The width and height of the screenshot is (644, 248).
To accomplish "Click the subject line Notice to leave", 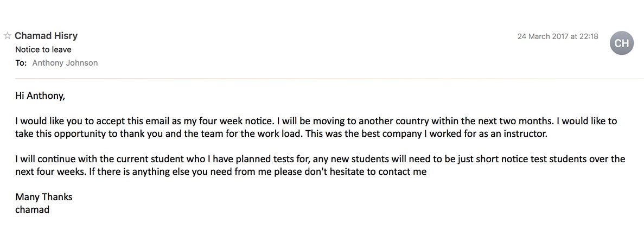I will pos(43,50).
